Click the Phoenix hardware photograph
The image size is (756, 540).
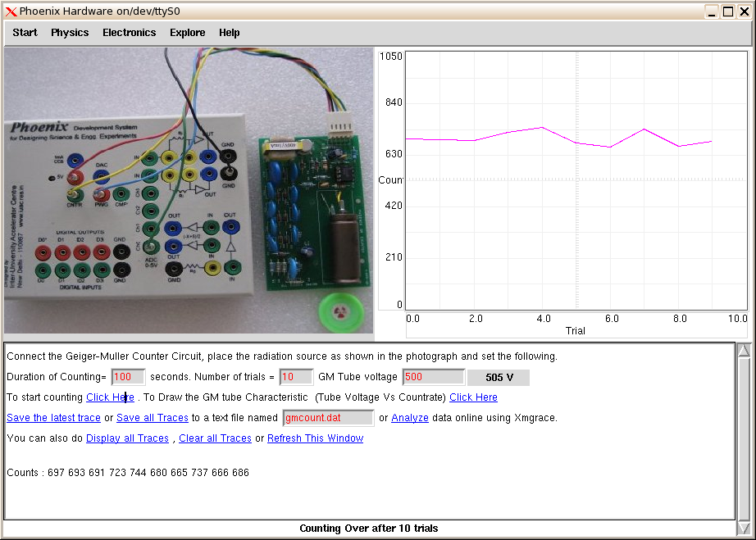pyautogui.click(x=189, y=190)
